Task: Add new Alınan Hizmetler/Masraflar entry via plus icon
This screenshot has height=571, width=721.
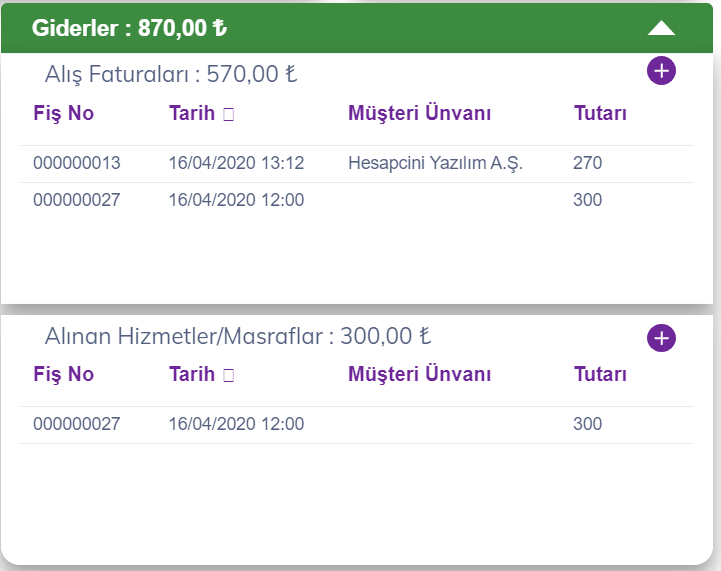Action: point(661,338)
